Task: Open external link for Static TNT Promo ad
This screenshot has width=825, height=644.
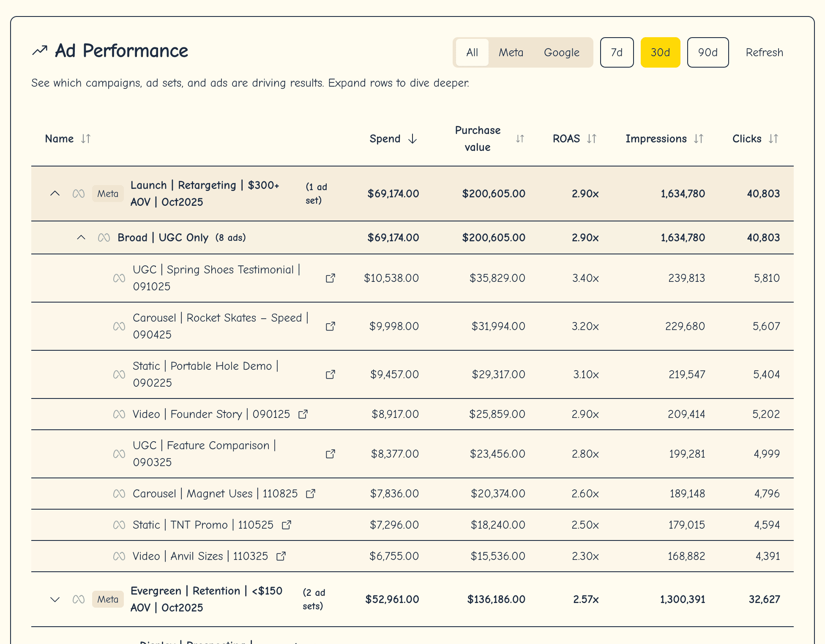Action: click(x=286, y=525)
